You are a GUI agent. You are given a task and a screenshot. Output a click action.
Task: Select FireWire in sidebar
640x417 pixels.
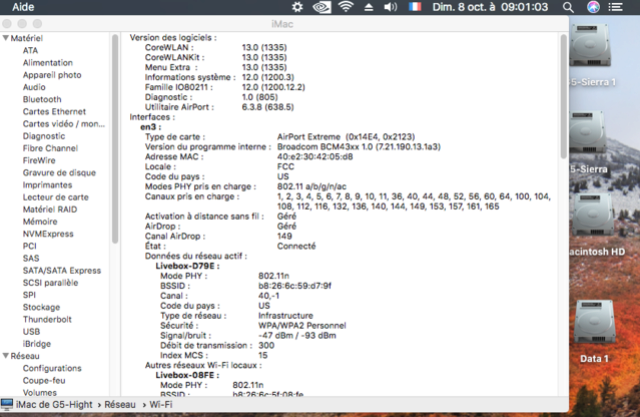click(x=39, y=160)
